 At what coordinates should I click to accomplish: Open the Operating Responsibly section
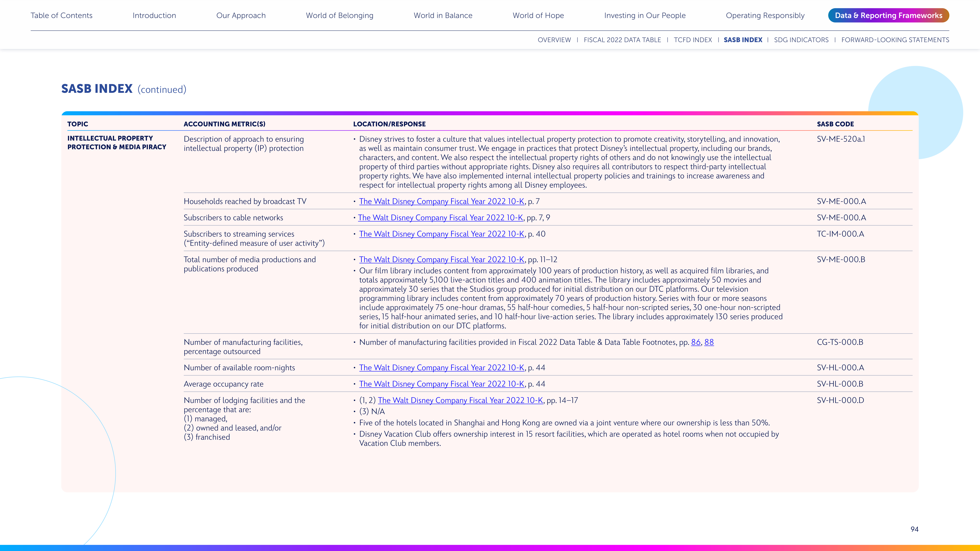pos(765,16)
